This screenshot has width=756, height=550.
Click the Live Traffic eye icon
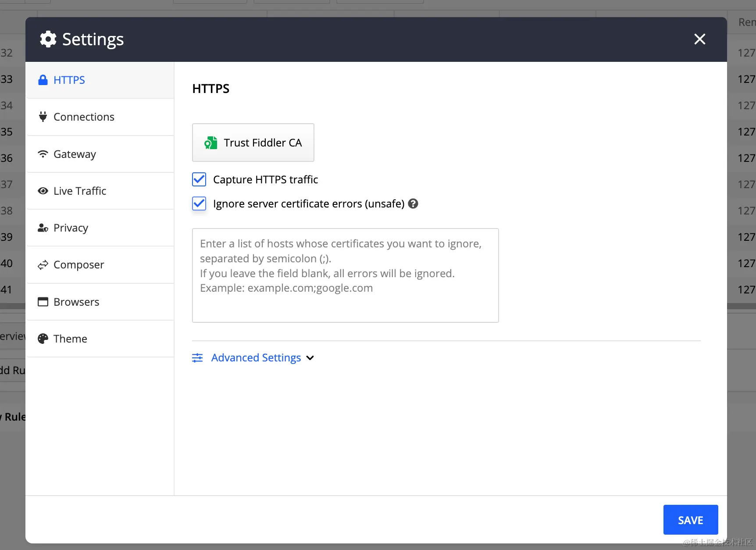point(43,191)
